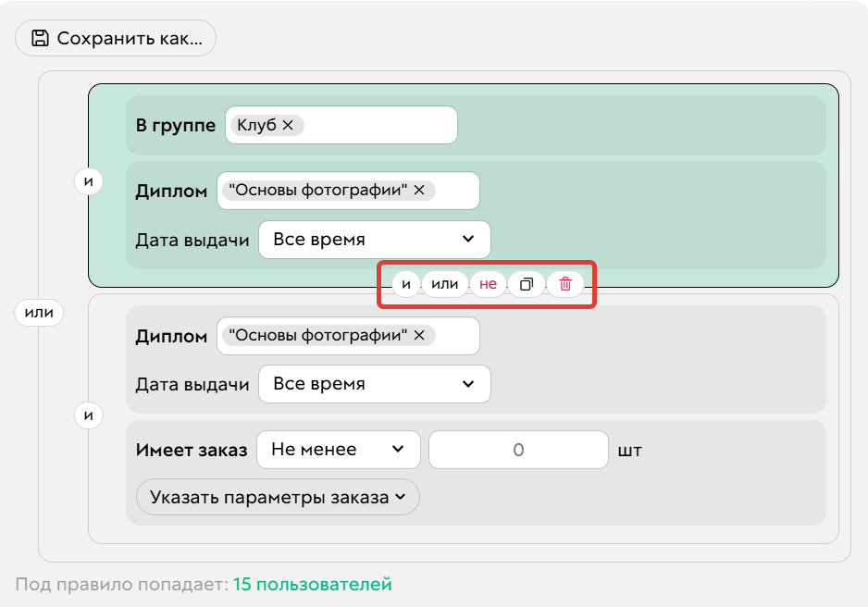Toggle the "и" connector beside the green group
This screenshot has width=868, height=607.
click(88, 181)
